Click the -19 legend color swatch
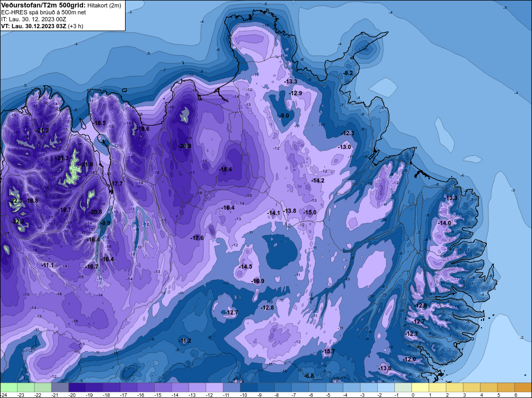 click(x=94, y=387)
